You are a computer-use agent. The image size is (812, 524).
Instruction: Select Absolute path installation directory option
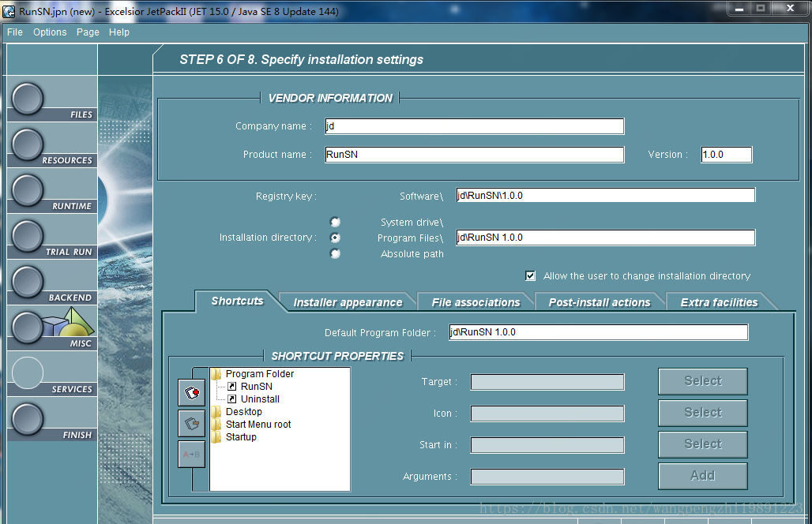[x=335, y=253]
